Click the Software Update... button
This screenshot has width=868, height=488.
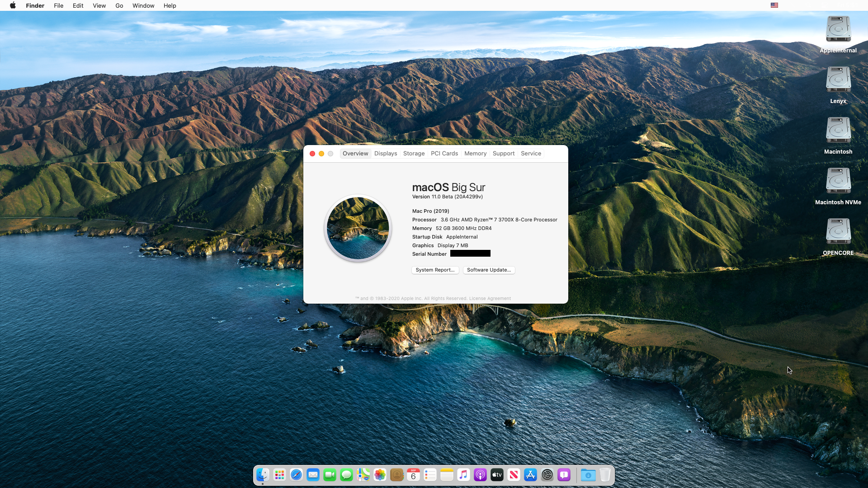pyautogui.click(x=489, y=270)
